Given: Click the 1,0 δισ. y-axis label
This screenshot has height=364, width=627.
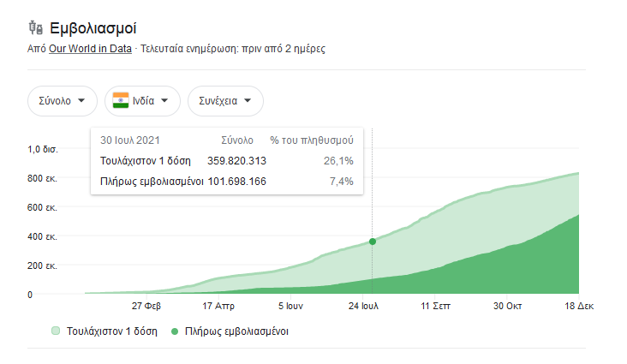Looking at the screenshot, I should point(42,149).
